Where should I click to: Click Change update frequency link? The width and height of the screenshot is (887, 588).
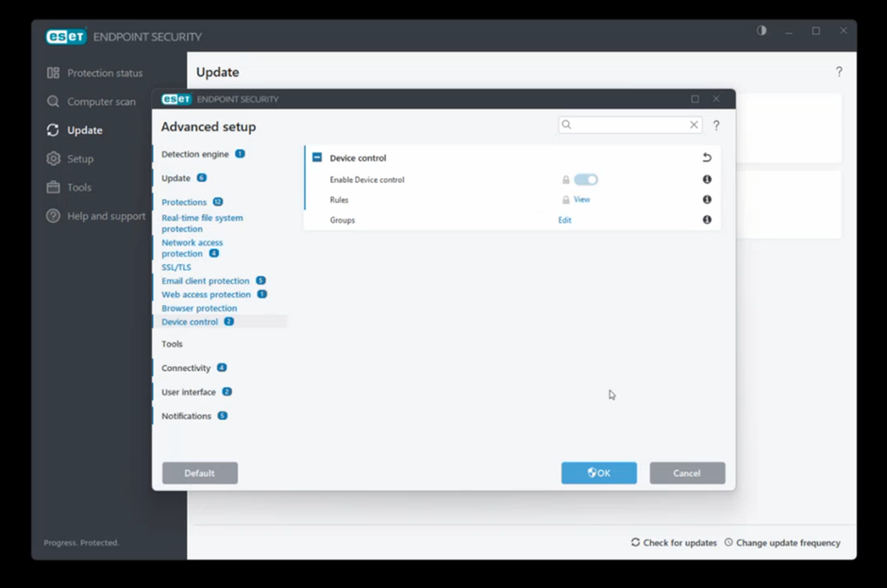[x=788, y=543]
